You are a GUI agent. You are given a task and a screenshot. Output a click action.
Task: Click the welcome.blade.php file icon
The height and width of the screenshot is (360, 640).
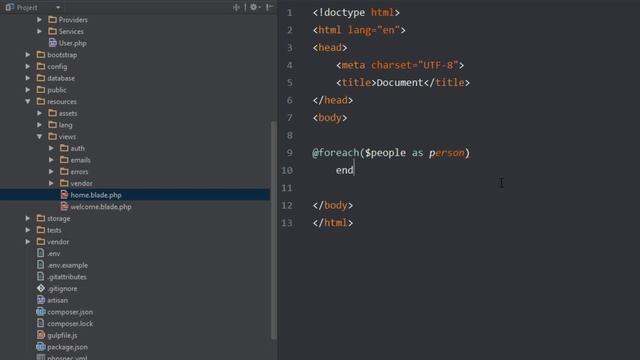[64, 207]
